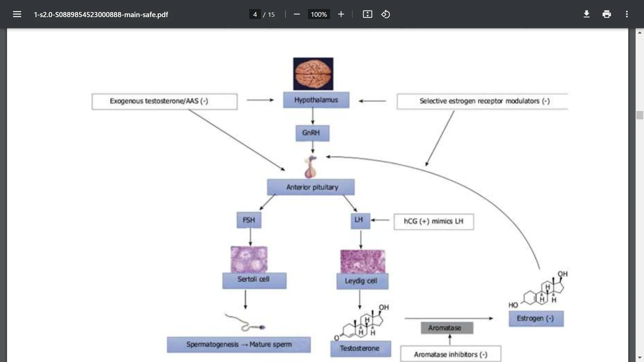This screenshot has width=644, height=362.
Task: Click the Estrogen (-) box
Action: coord(536,318)
